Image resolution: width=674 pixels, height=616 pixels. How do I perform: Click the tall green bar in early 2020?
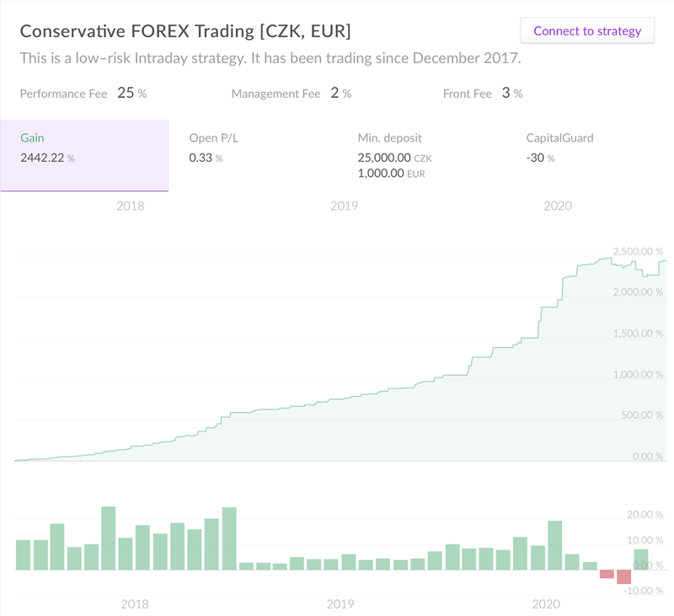(555, 545)
